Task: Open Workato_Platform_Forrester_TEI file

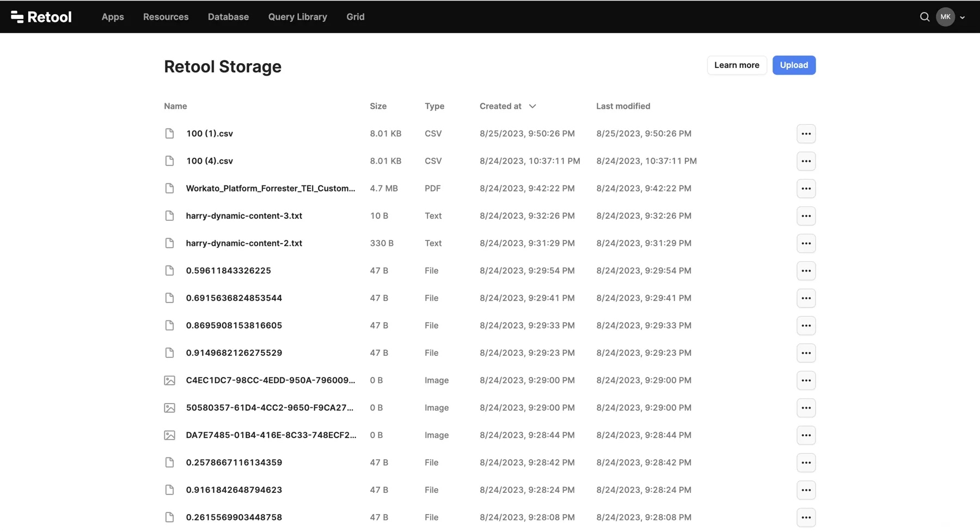Action: coord(271,188)
